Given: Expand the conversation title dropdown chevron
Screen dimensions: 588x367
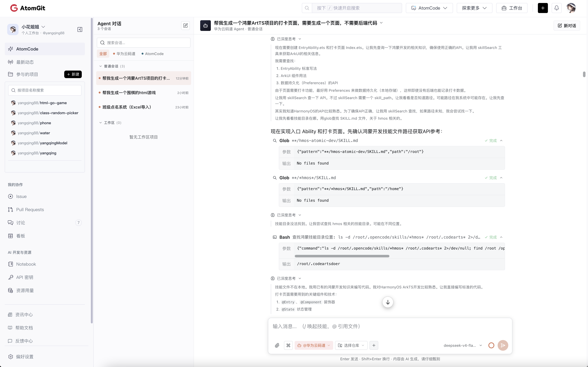Looking at the screenshot, I should click(381, 23).
